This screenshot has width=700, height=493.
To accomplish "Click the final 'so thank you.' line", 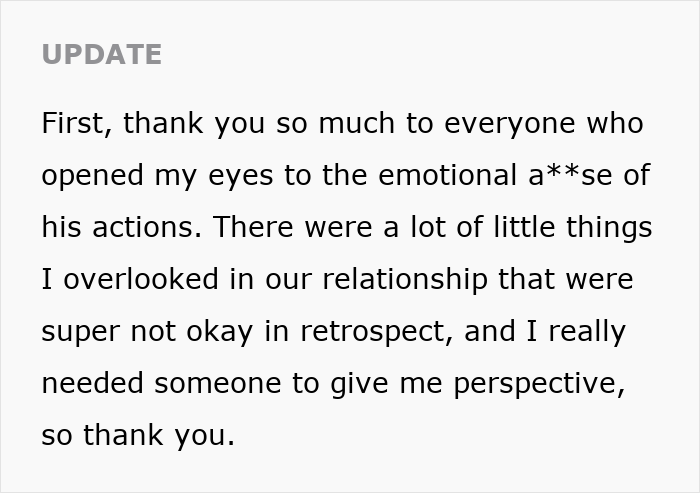I will (138, 435).
